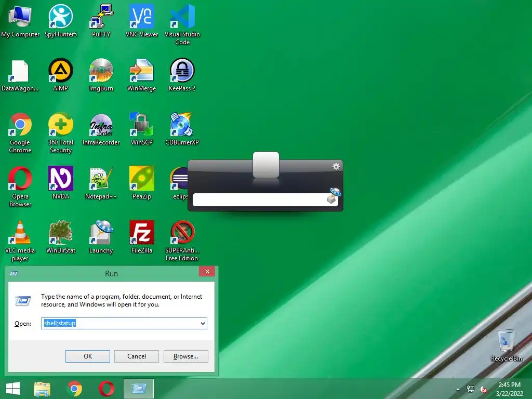Select the PeaZip desktop shortcut

pos(142,183)
